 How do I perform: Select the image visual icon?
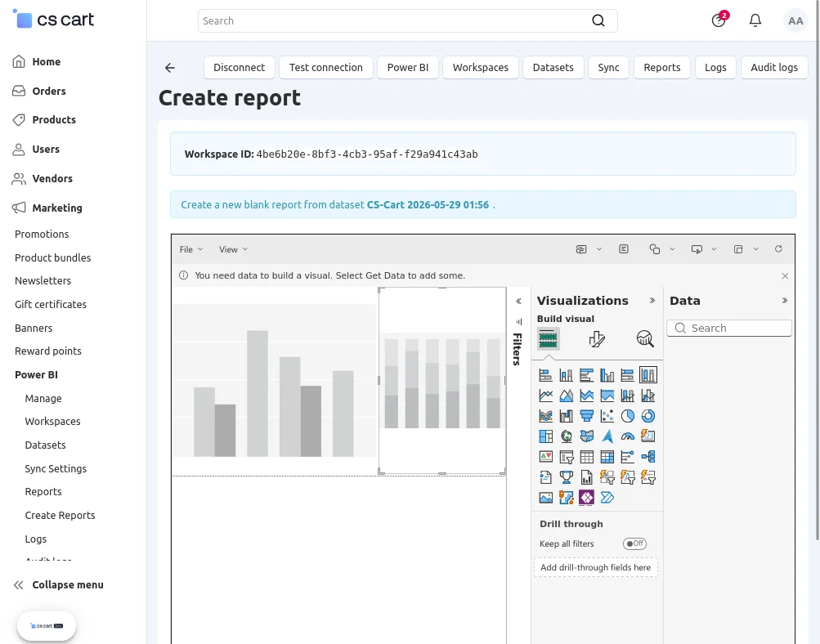tap(545, 497)
